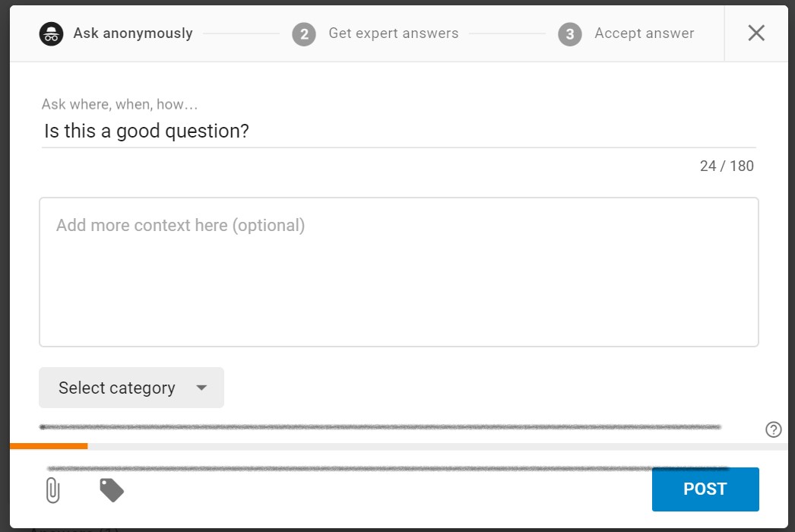
Task: Click the step 2 number circle
Action: tap(304, 34)
